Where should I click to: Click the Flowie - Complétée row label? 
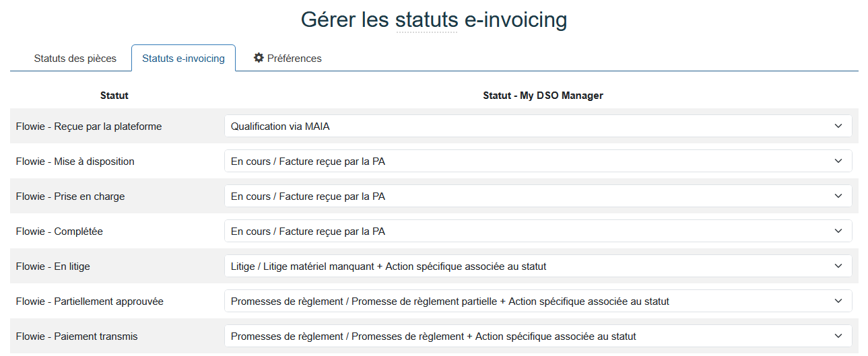coord(59,232)
